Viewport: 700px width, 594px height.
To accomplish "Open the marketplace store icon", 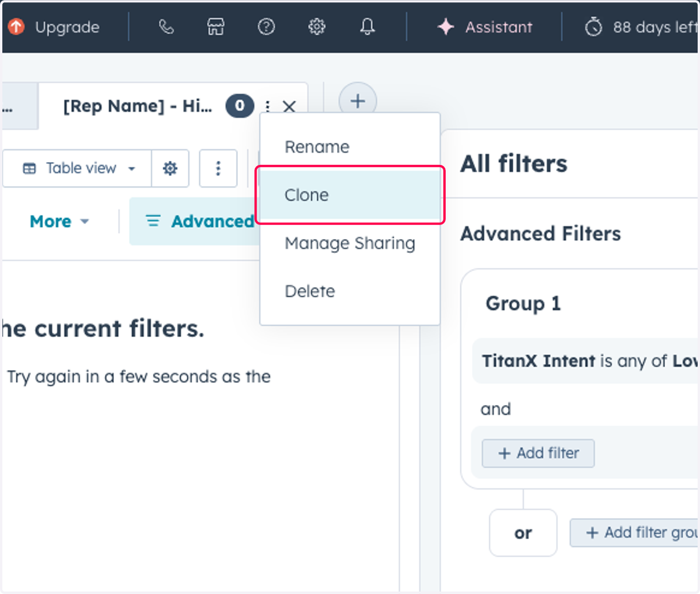I will pyautogui.click(x=216, y=27).
